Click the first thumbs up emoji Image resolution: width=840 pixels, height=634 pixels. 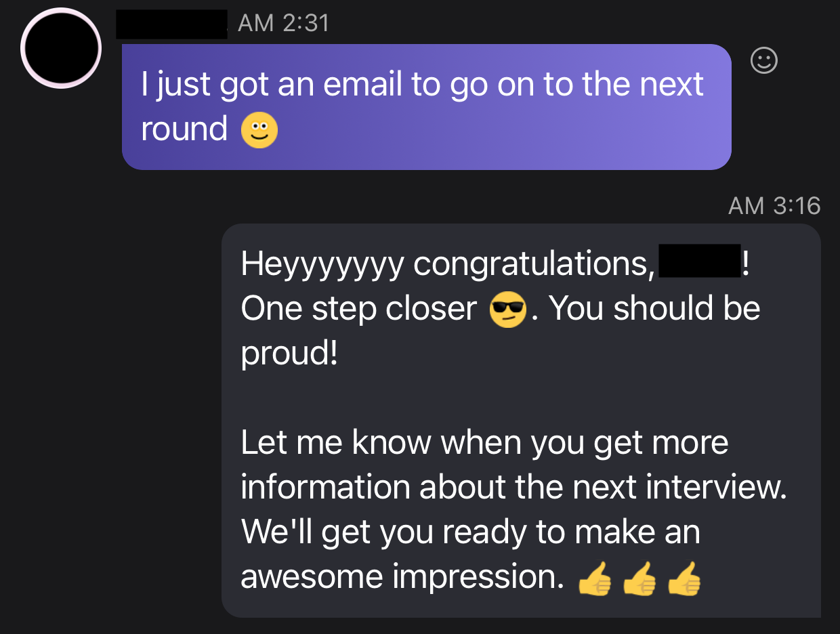[x=594, y=579]
